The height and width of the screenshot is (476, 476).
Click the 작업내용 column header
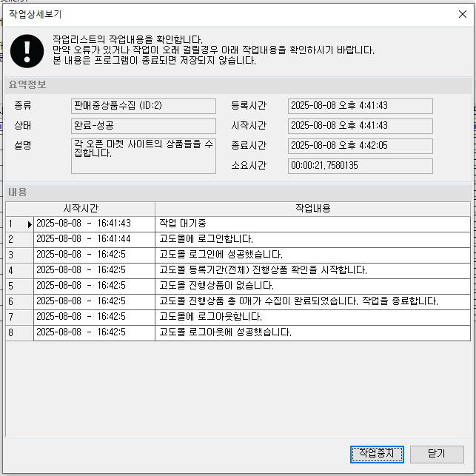[312, 209]
